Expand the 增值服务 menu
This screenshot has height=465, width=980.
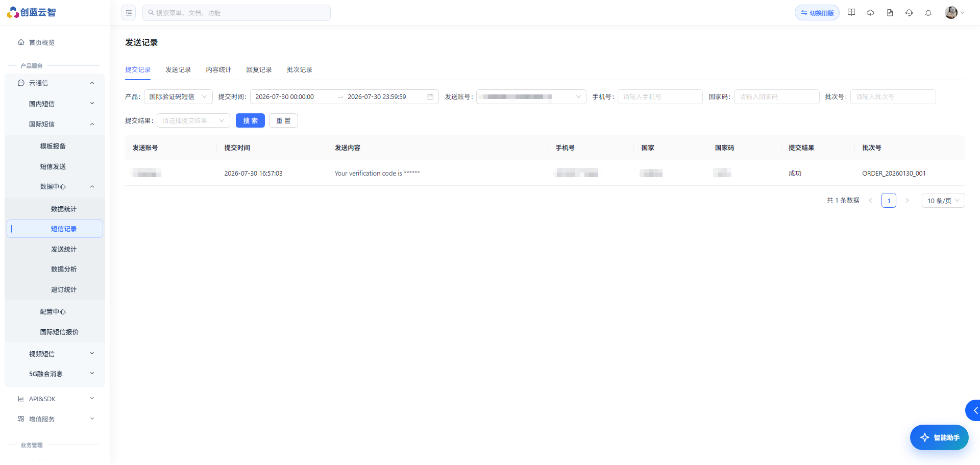pos(92,419)
